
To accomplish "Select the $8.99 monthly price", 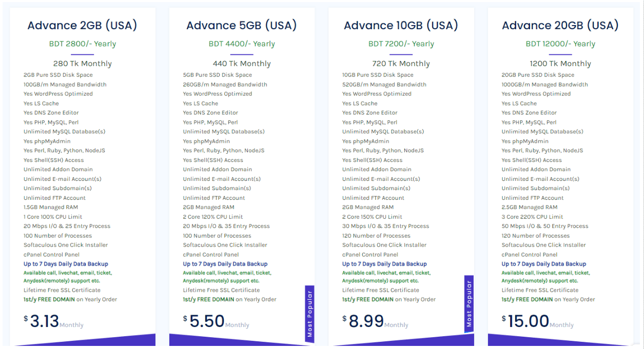I will pos(366,321).
